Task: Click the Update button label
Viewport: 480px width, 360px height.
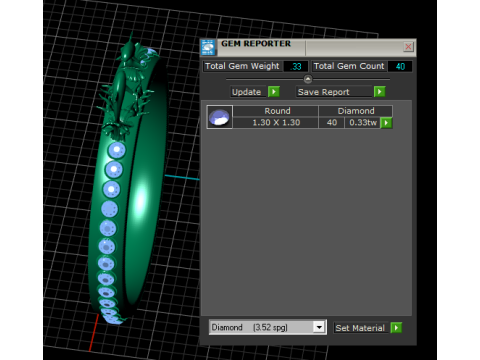Action: click(x=249, y=92)
